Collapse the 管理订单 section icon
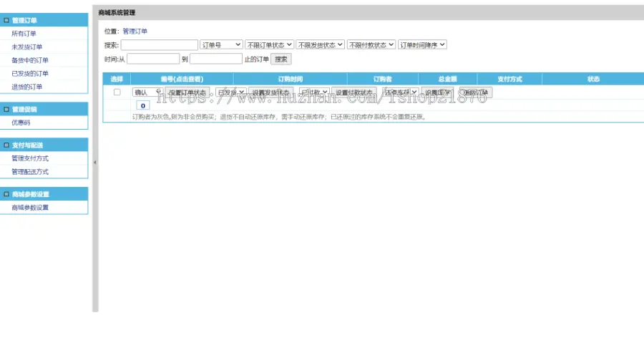This screenshot has height=341, width=644. [x=6, y=20]
